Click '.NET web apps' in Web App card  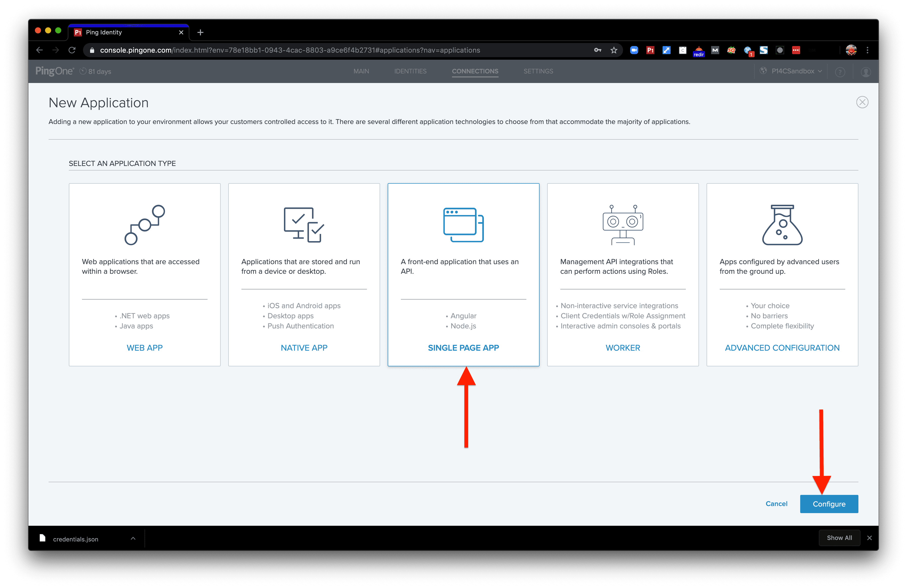click(x=145, y=316)
